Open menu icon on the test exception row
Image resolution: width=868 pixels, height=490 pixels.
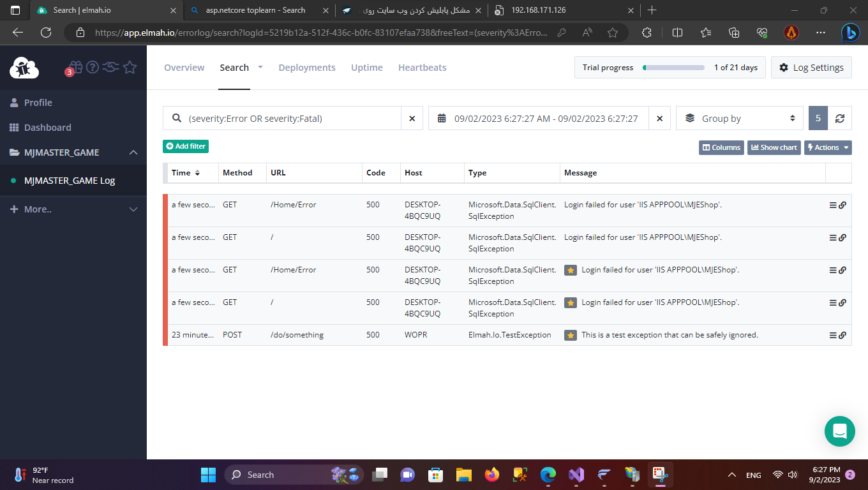[x=833, y=335]
